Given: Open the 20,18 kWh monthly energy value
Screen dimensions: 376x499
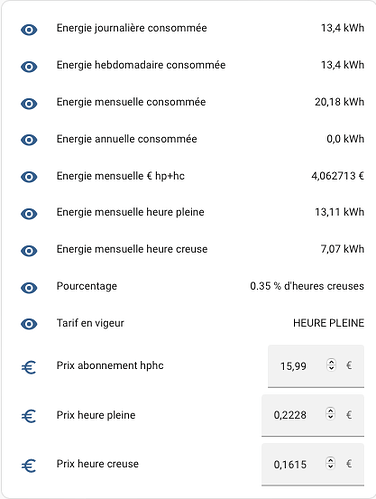Looking at the screenshot, I should click(x=339, y=102).
